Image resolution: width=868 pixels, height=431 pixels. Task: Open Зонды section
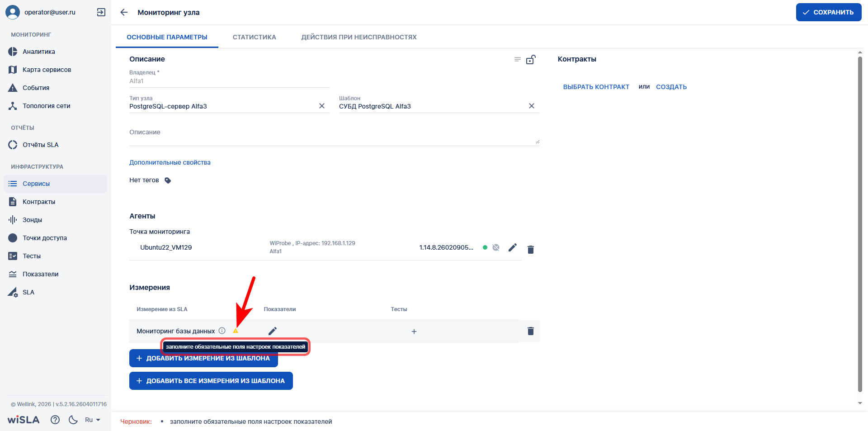tap(56, 220)
